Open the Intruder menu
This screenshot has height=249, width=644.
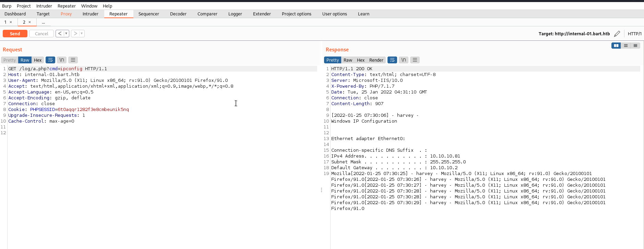(x=44, y=6)
